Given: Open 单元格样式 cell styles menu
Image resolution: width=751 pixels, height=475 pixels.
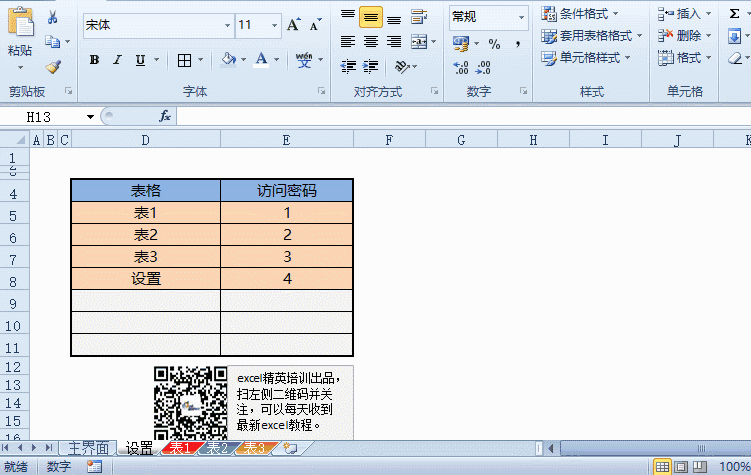Looking at the screenshot, I should pos(585,58).
